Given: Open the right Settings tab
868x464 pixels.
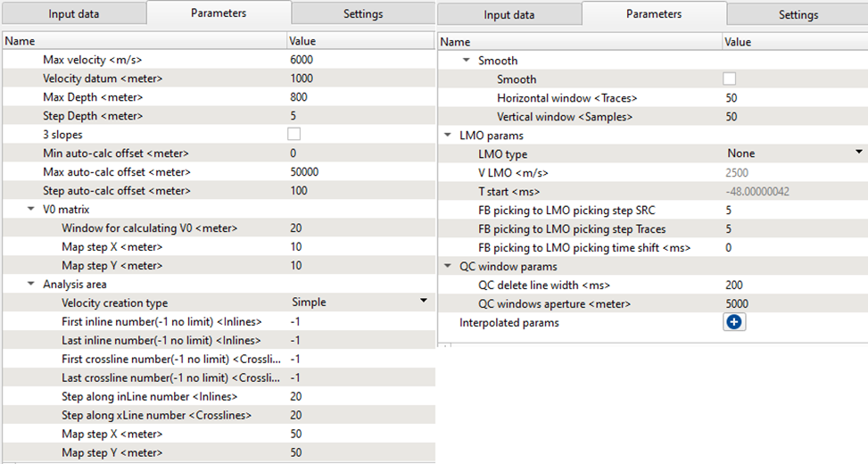Looking at the screenshot, I should (798, 15).
